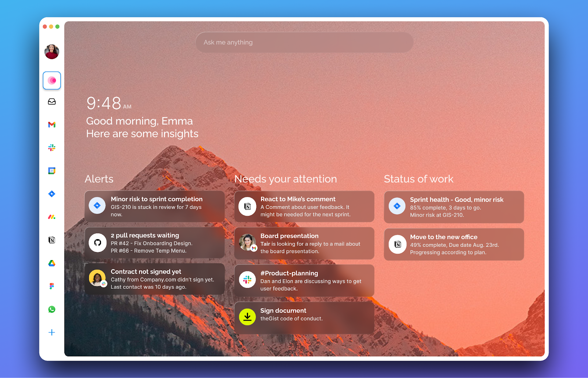Click Cathy's avatar on contract card
The image size is (588, 378).
click(x=97, y=278)
